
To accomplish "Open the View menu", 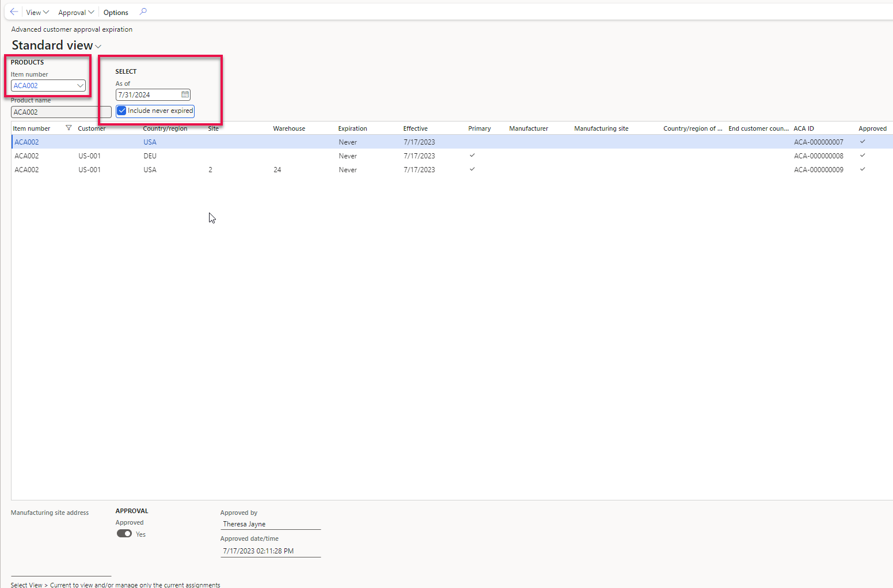I will [x=36, y=12].
